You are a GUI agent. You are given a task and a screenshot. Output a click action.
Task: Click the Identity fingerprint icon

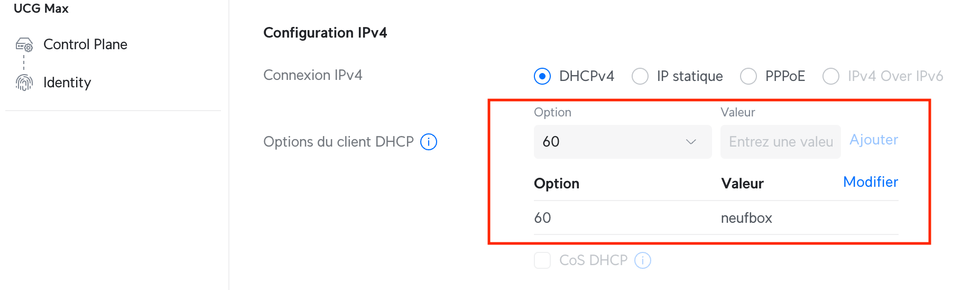[24, 83]
